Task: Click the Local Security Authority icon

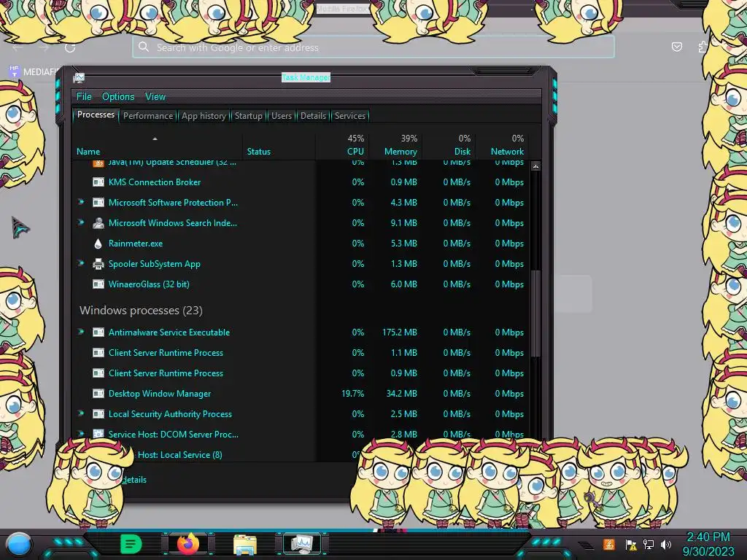Action: click(98, 414)
